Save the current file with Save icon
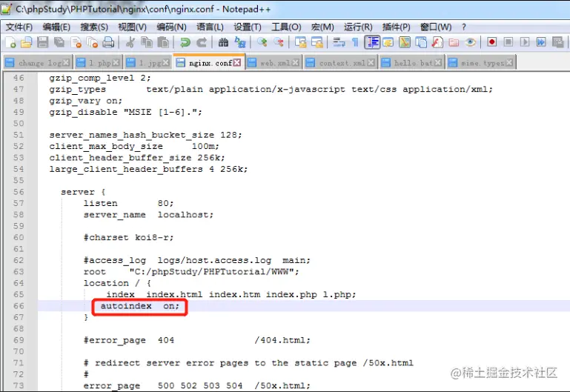Screen dimensions: 570x392 coord(43,42)
